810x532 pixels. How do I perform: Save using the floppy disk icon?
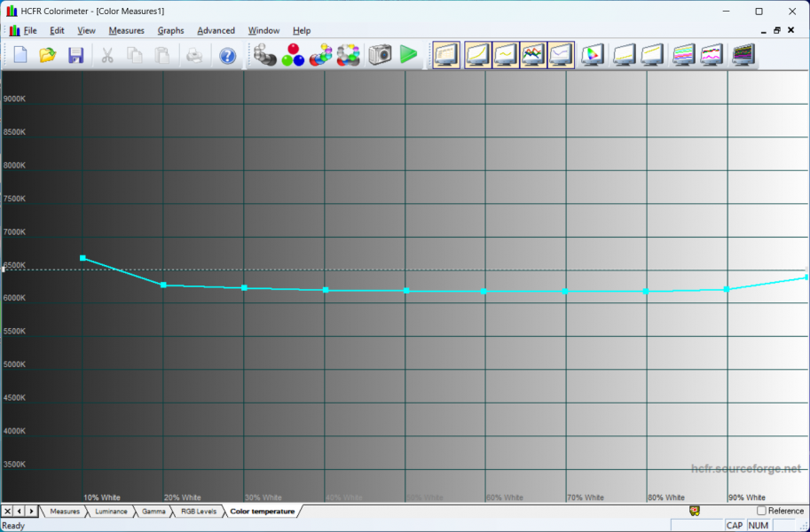coord(76,55)
